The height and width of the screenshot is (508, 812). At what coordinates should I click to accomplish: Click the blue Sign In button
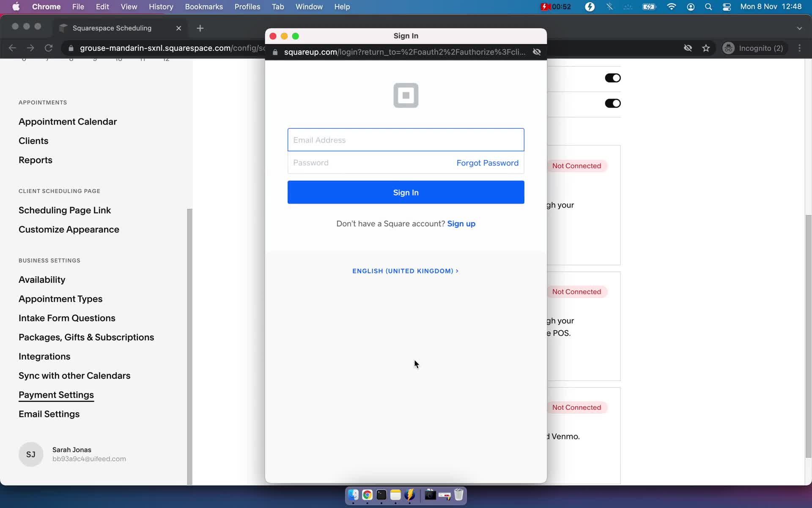coord(406,192)
